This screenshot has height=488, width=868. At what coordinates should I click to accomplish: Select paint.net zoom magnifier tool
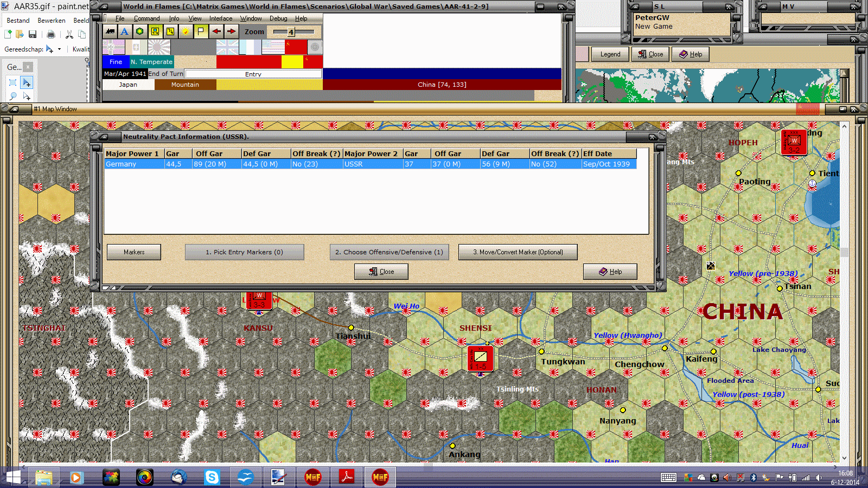13,96
